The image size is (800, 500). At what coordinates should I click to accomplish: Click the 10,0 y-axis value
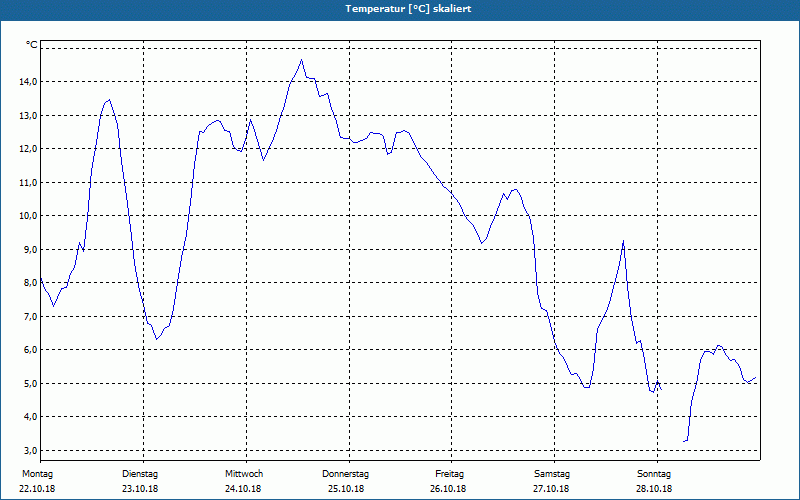tap(28, 215)
